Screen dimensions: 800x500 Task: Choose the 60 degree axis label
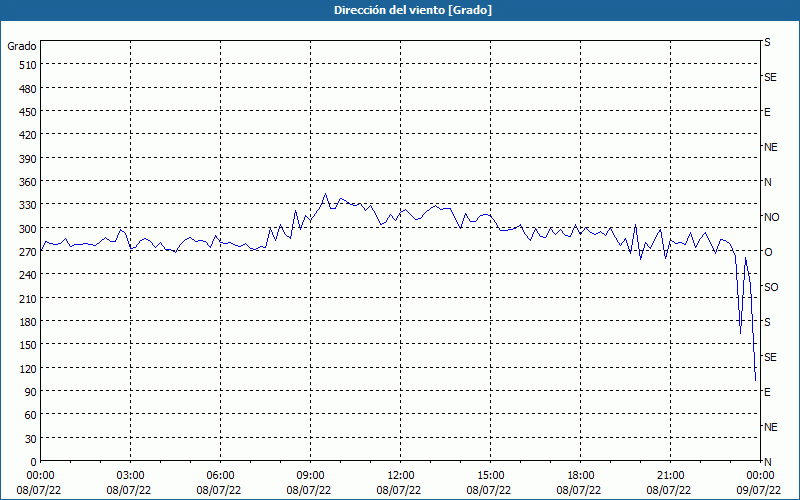point(31,415)
